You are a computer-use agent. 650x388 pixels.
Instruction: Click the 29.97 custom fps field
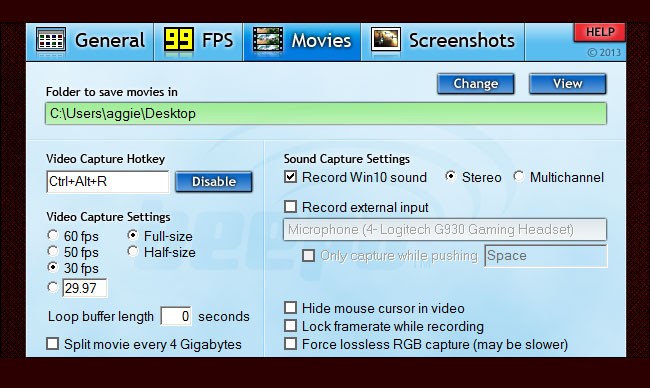85,288
